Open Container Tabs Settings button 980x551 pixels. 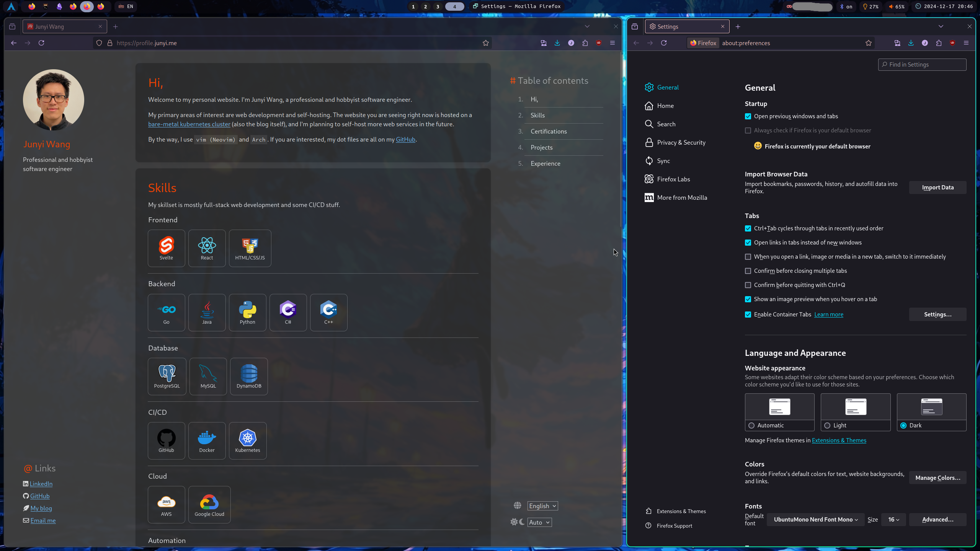click(938, 315)
